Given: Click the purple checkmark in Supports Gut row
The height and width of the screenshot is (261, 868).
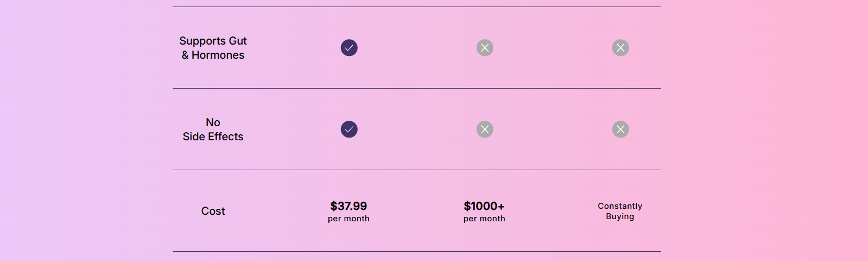Looking at the screenshot, I should (x=349, y=48).
